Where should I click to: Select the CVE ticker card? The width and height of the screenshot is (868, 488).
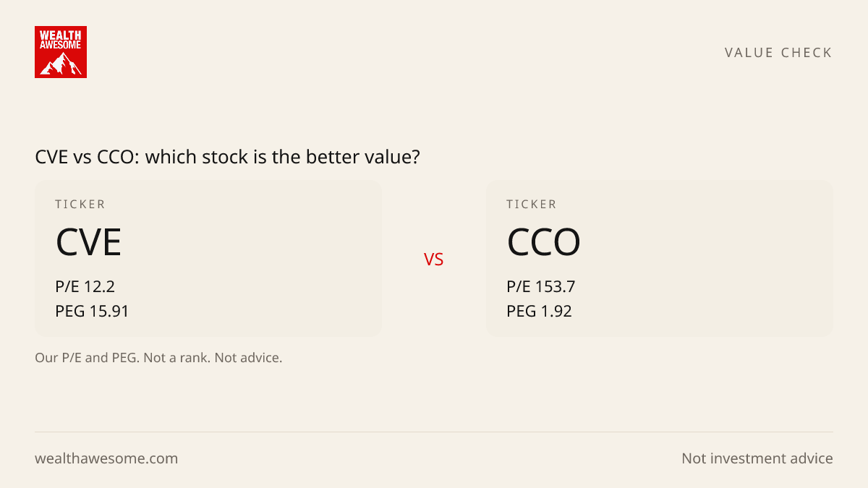pyautogui.click(x=208, y=259)
